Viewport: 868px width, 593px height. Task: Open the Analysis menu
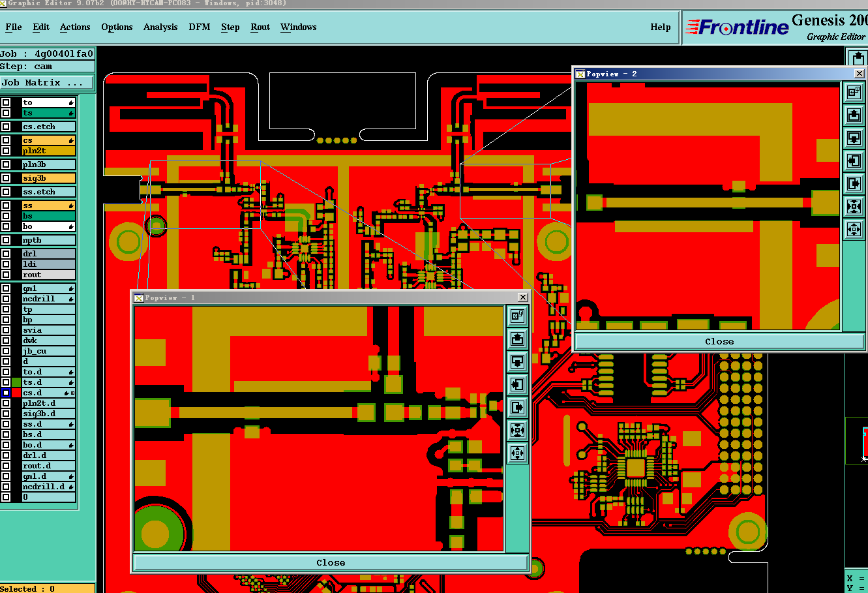coord(160,27)
